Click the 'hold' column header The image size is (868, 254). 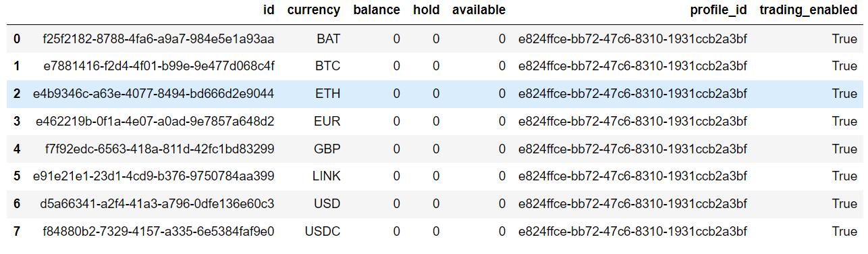(x=427, y=10)
